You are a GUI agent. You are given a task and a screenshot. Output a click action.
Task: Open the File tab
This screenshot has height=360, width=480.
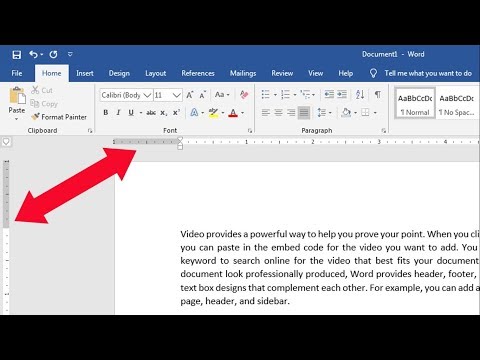tap(17, 73)
